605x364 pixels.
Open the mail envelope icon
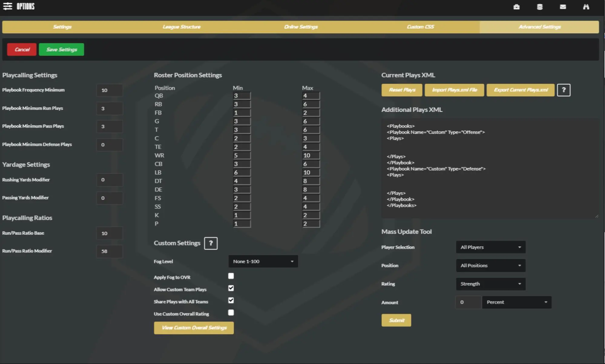click(x=563, y=7)
